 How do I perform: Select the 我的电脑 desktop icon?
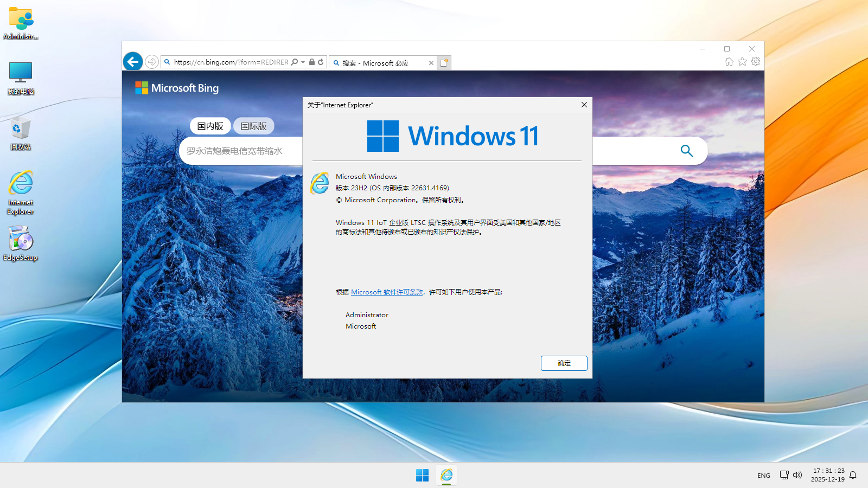pos(21,78)
